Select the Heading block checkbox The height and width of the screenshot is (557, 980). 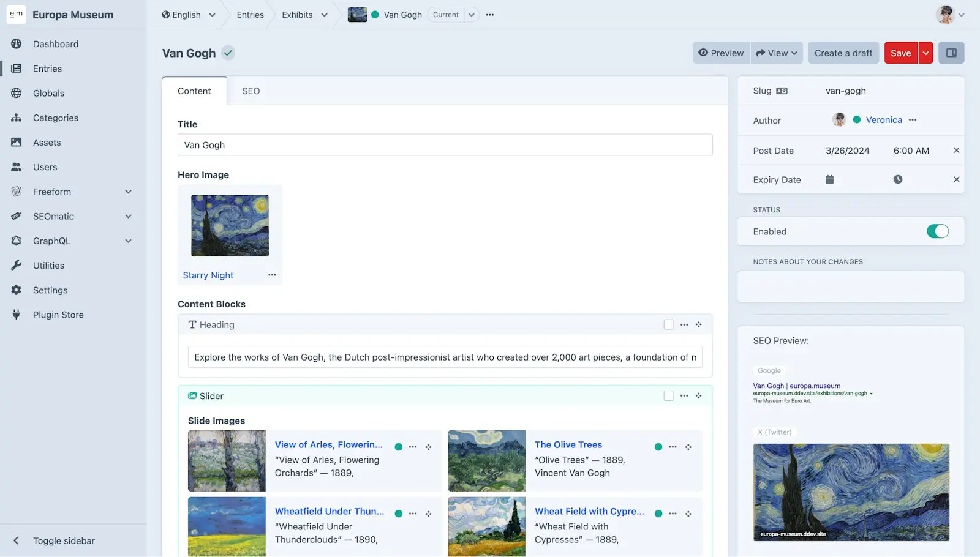(x=669, y=325)
